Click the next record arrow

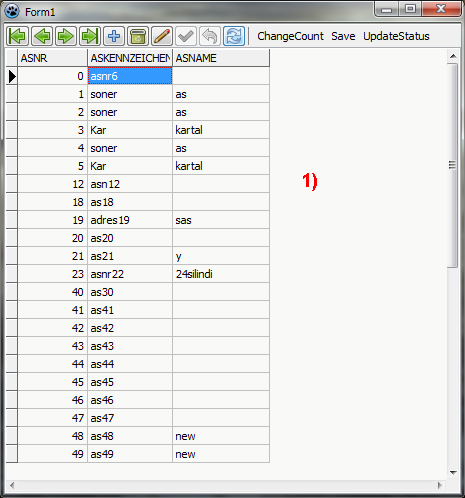66,36
